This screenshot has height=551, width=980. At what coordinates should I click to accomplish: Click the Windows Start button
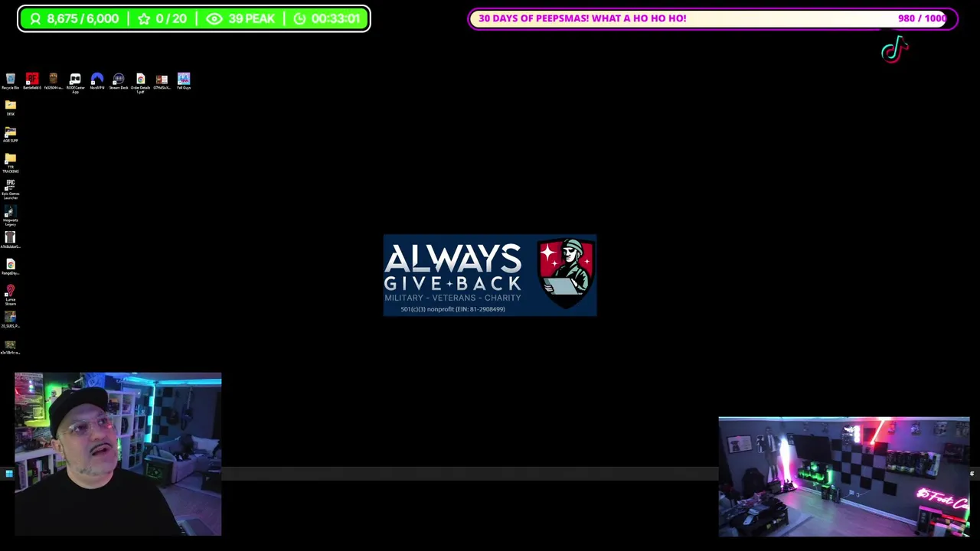[8, 474]
